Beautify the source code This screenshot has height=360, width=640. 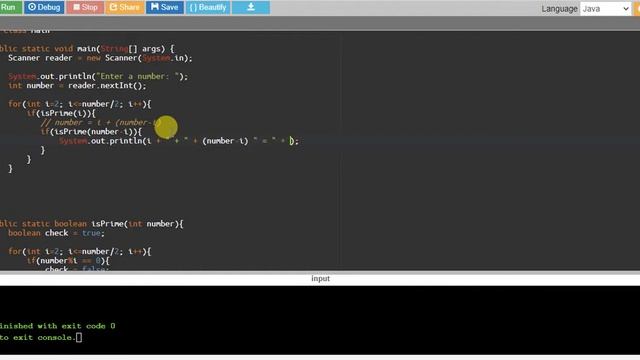208,7
